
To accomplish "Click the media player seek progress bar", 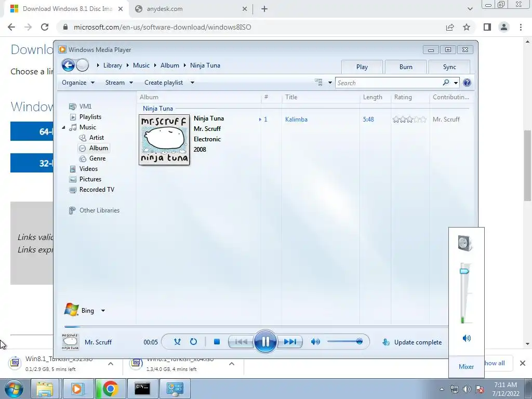I will pos(256,327).
